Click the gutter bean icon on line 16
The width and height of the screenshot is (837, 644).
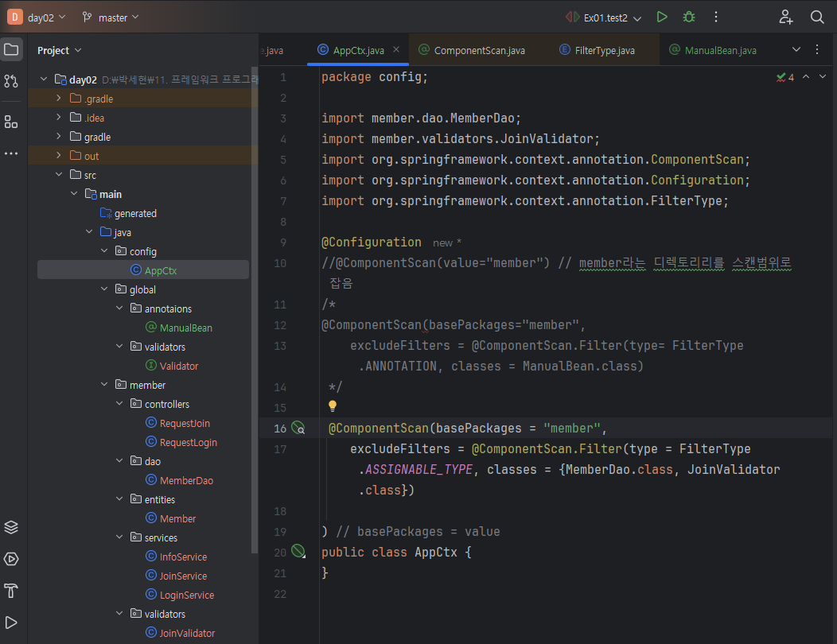[298, 428]
